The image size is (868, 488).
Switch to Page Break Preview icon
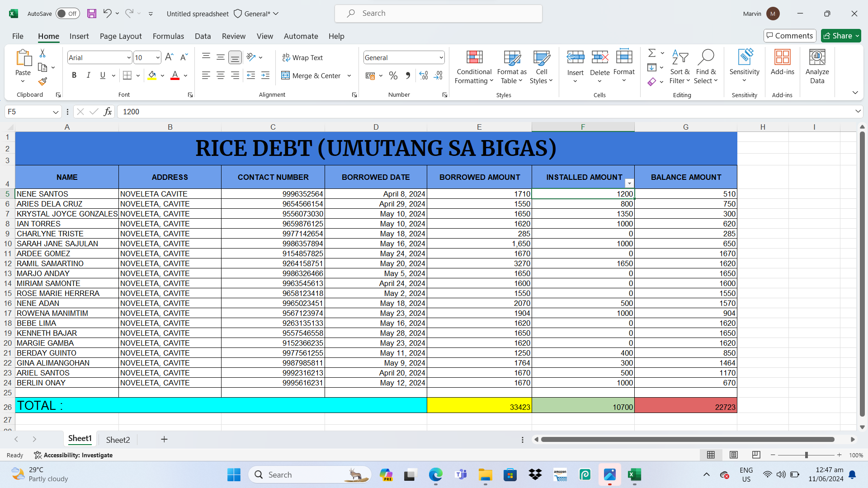pyautogui.click(x=756, y=455)
